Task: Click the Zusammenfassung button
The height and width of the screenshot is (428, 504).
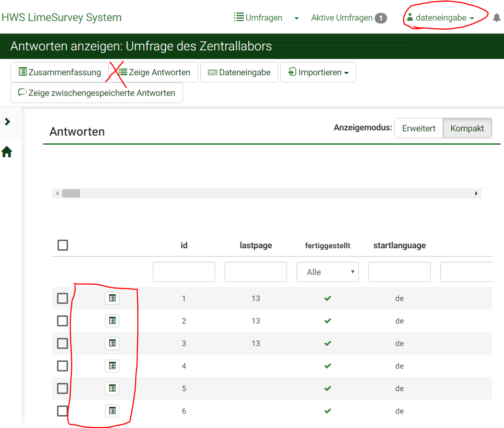Action: (x=59, y=72)
